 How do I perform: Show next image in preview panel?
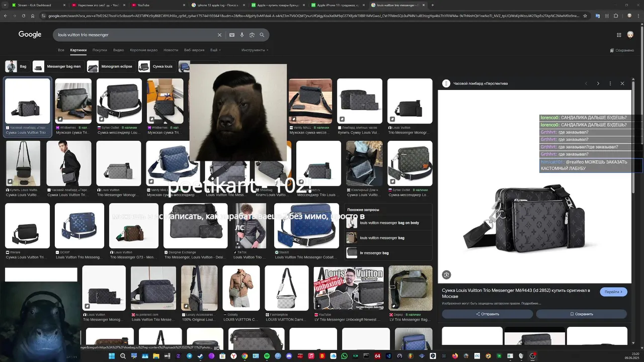click(x=598, y=83)
